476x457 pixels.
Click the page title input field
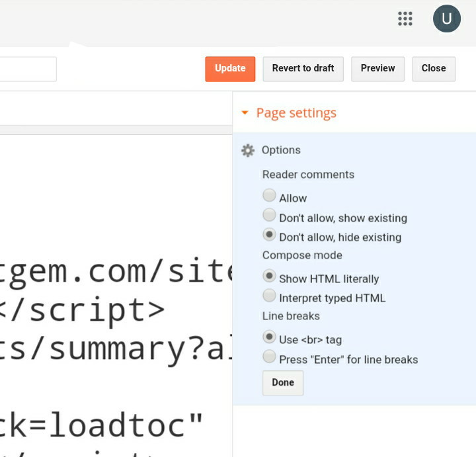(x=28, y=69)
